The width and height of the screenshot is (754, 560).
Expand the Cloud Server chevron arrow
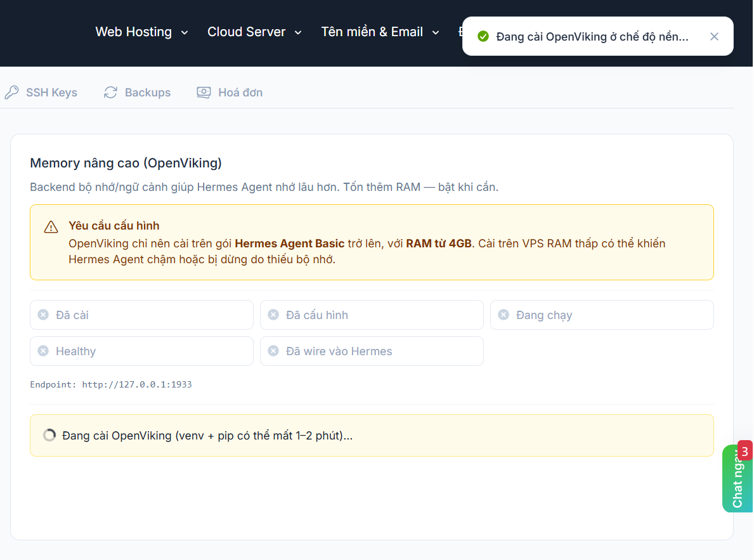(x=298, y=33)
